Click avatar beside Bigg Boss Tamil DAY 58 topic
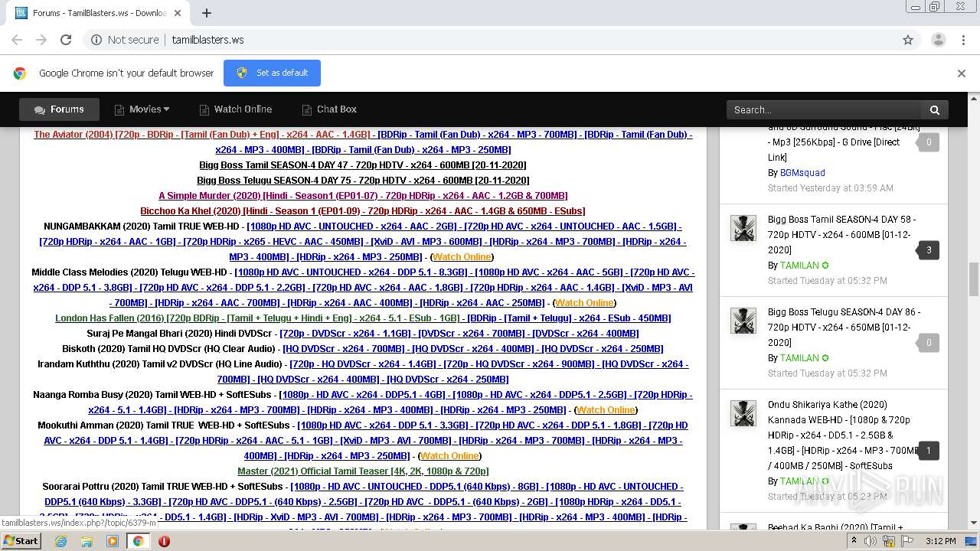Screen dimensions: 980x551 point(743,228)
